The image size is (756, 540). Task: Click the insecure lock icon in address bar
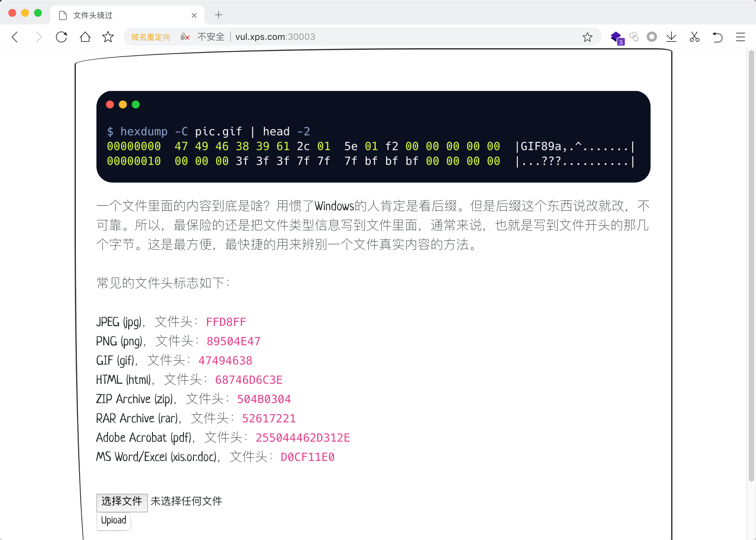click(x=185, y=37)
